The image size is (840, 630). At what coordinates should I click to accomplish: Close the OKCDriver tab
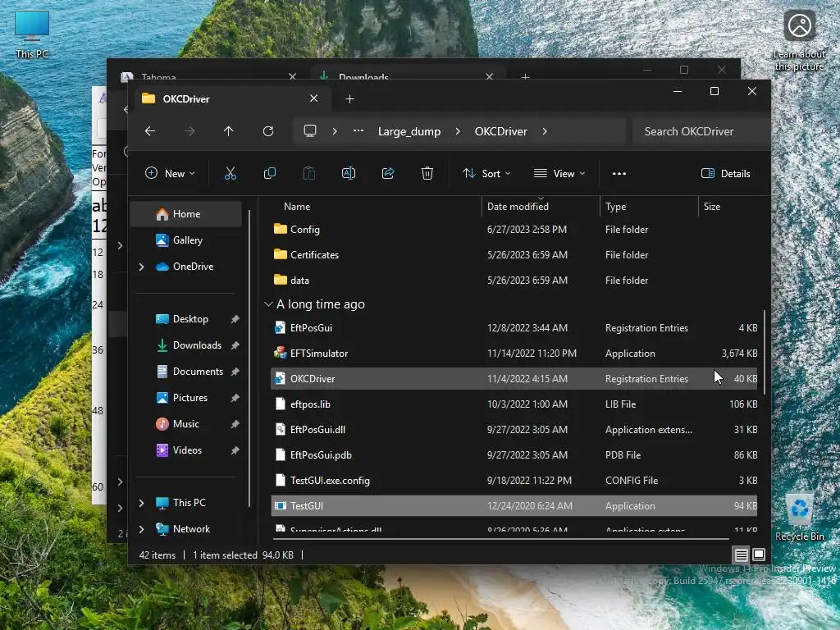click(x=314, y=98)
